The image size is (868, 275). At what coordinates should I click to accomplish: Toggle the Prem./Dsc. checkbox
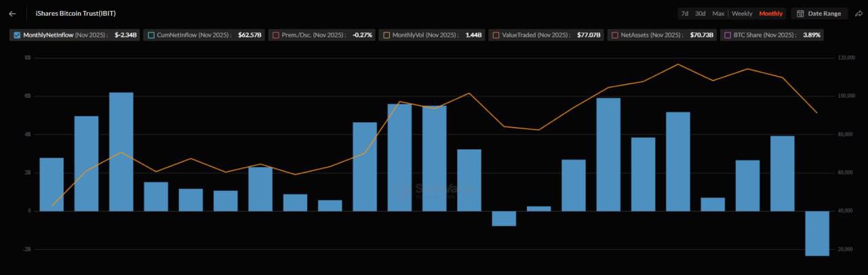tap(275, 35)
